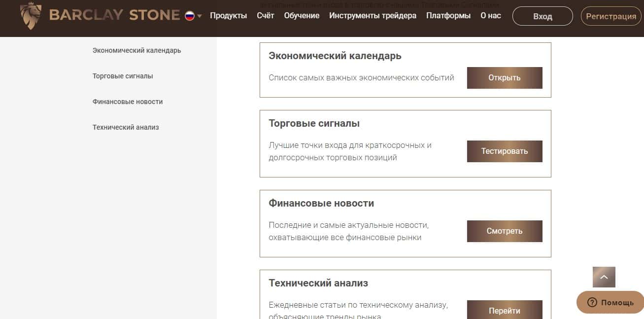Open the Продукты menu
Screen dimensions: 644x319
pos(228,15)
